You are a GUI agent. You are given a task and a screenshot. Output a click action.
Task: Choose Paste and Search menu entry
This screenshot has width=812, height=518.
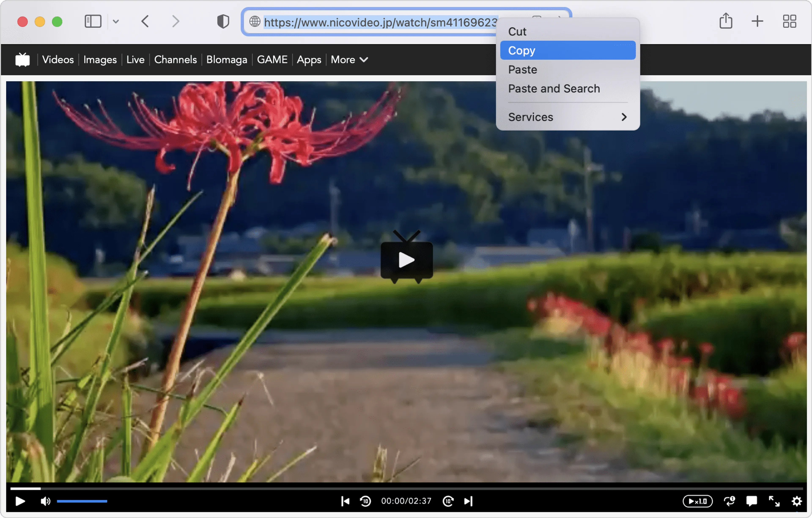click(x=554, y=89)
